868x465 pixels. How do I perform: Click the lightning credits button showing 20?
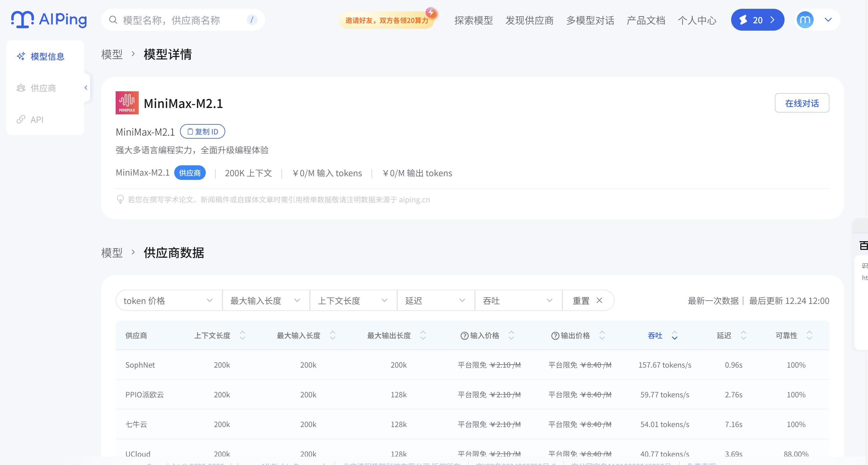click(x=757, y=20)
